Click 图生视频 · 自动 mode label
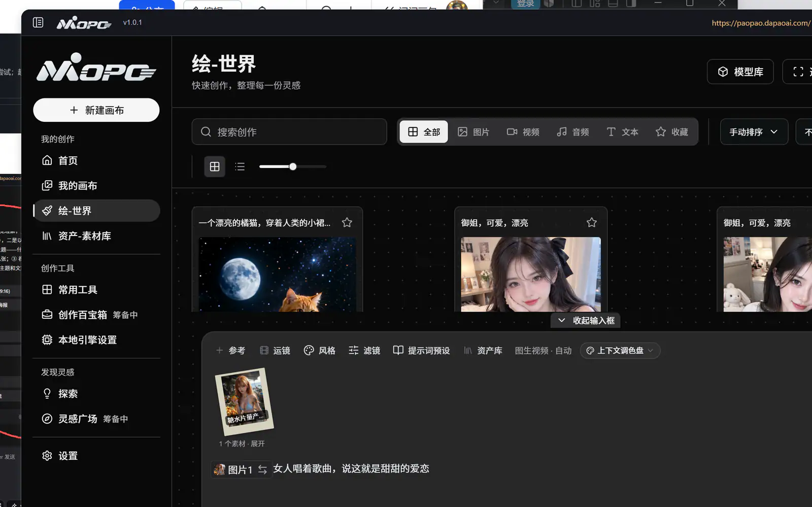This screenshot has width=812, height=507. pyautogui.click(x=543, y=351)
